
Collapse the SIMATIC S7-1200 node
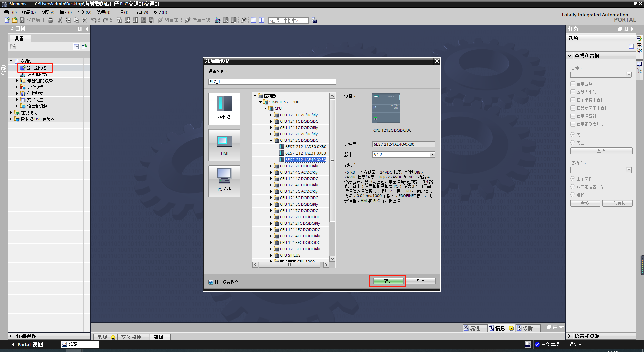[260, 102]
